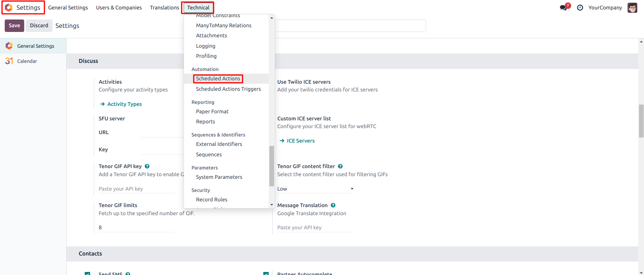
Task: Click the Google Translate API key field
Action: (315, 228)
